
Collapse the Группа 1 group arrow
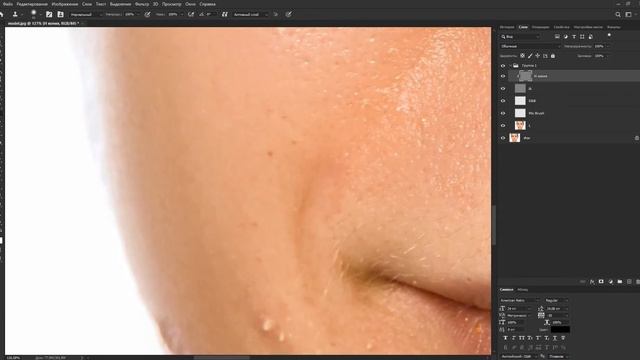(510, 66)
